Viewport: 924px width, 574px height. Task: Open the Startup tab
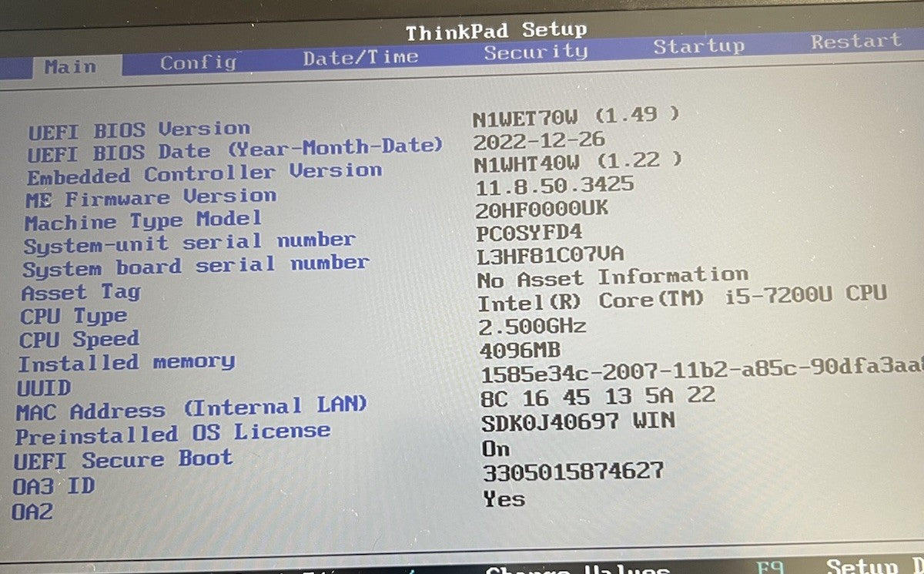click(x=698, y=46)
